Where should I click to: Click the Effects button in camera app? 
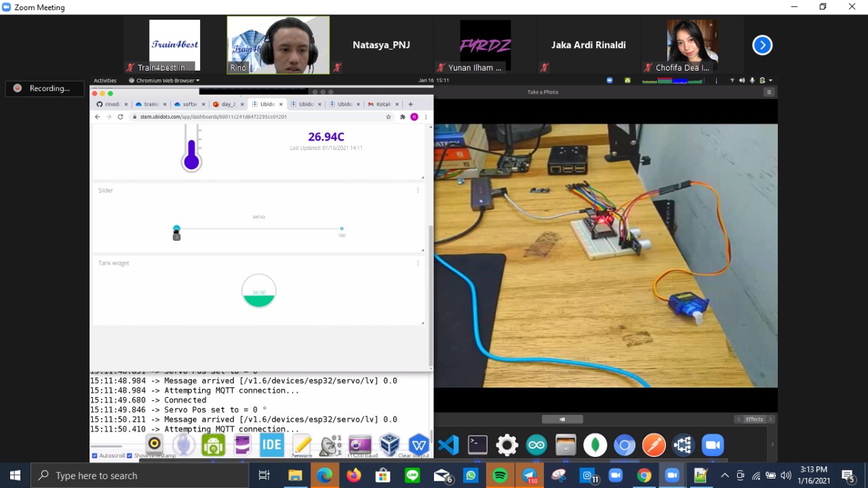click(754, 419)
